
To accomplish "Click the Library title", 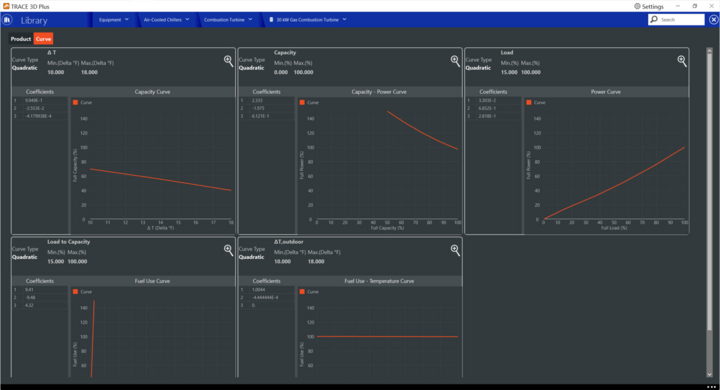I will pyautogui.click(x=34, y=21).
